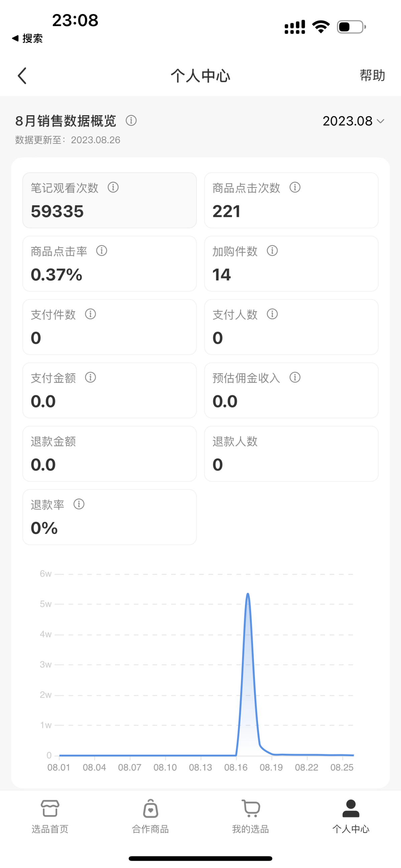Screen dimensions: 401x868
Task: Open 我的选品 tab
Action: point(251,816)
